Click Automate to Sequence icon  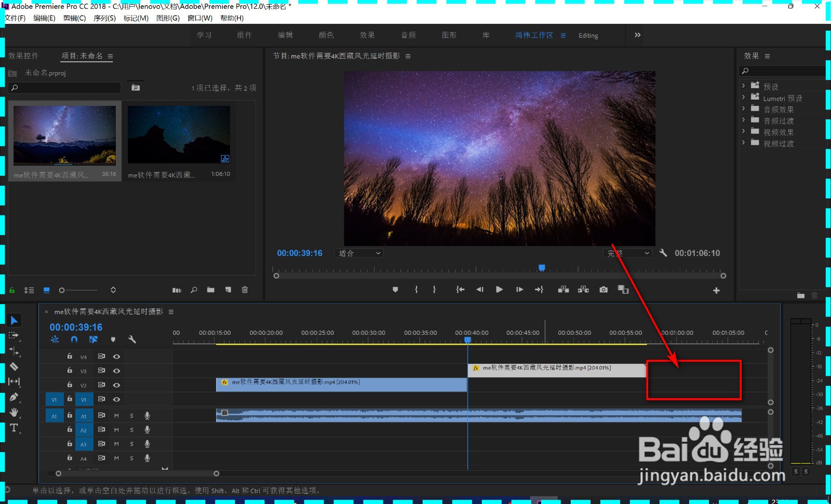(177, 290)
